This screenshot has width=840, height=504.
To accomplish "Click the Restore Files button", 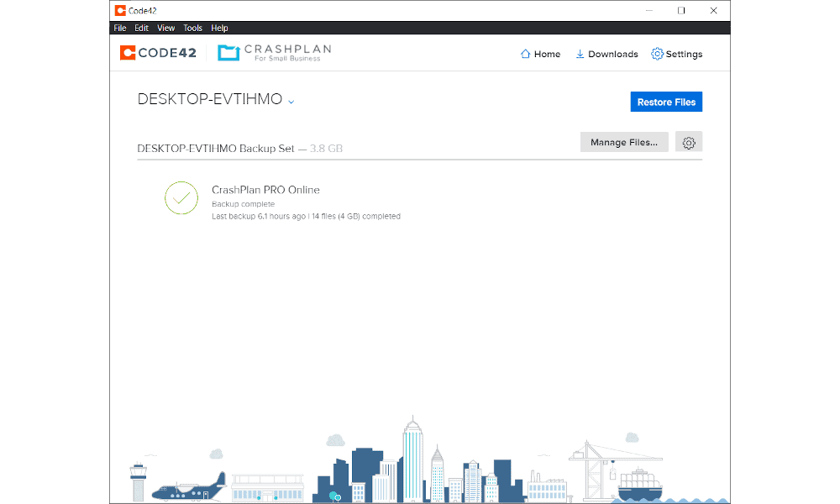I will (x=666, y=102).
